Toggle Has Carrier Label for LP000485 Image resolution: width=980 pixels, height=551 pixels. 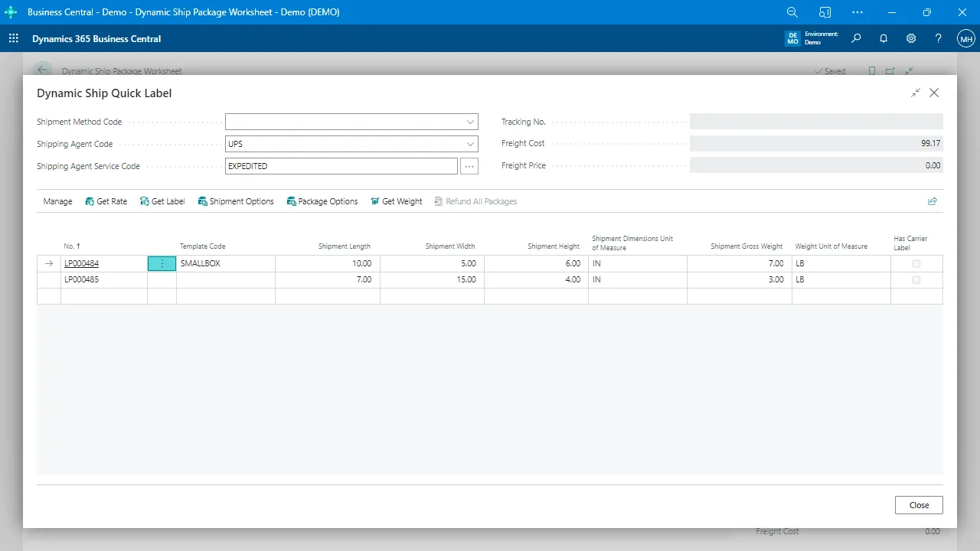(x=916, y=280)
